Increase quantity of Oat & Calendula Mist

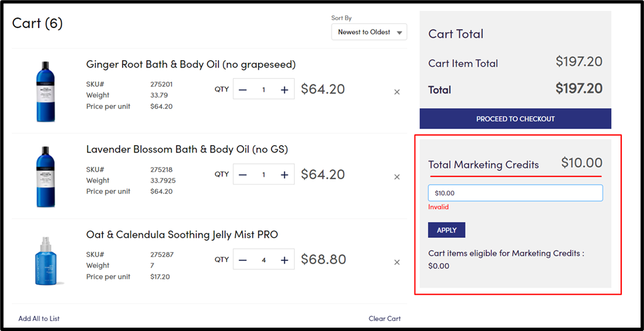tap(284, 260)
